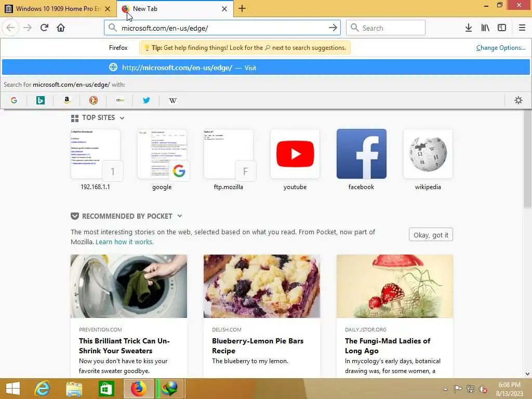Click in the address bar URL field
This screenshot has height=399, width=532.
coord(222,28)
